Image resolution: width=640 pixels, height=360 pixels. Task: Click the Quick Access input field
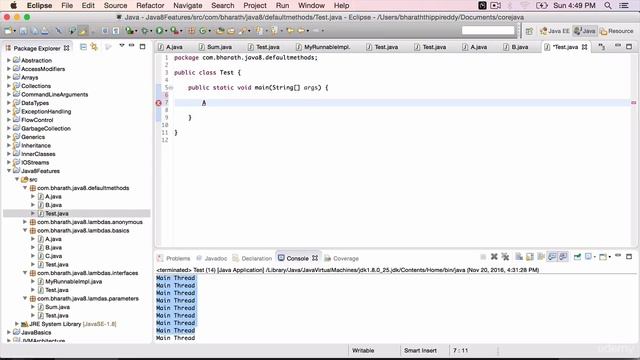[488, 31]
